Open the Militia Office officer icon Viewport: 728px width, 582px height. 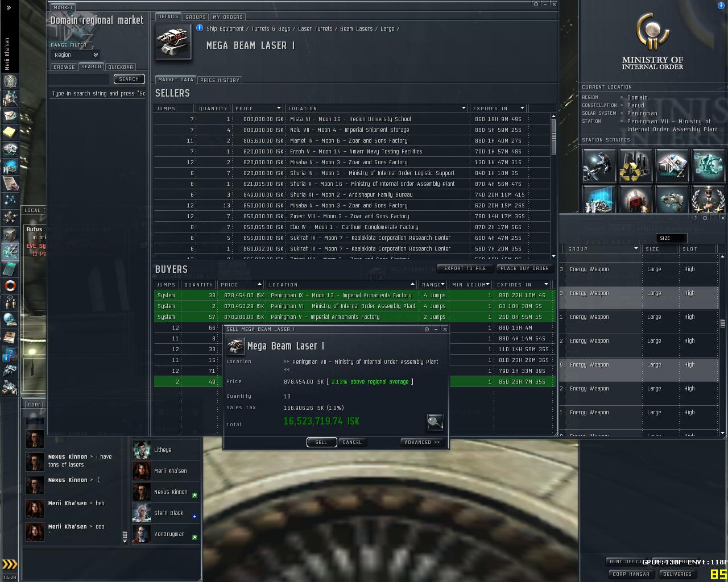coord(708,199)
